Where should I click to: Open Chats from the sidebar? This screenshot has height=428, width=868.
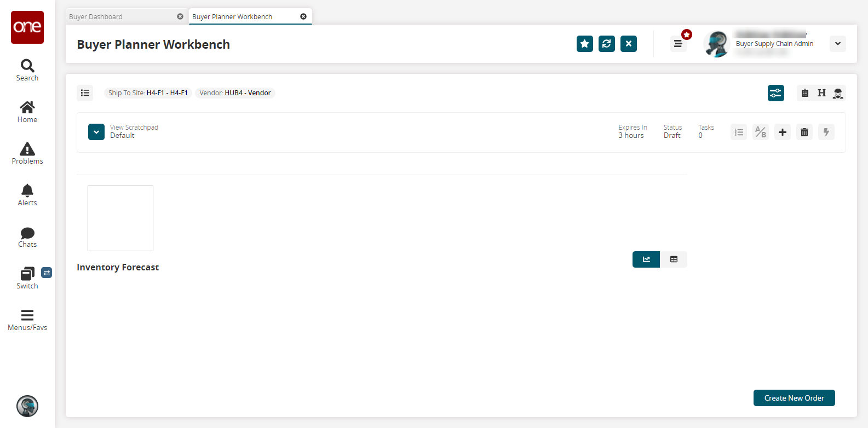(x=27, y=237)
